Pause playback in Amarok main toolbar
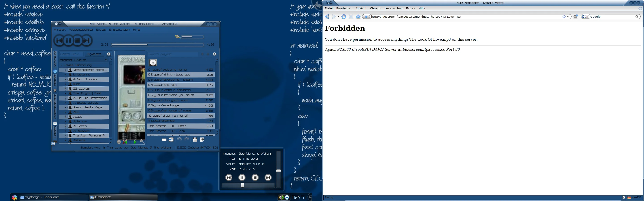644x201 pixels. click(68, 40)
